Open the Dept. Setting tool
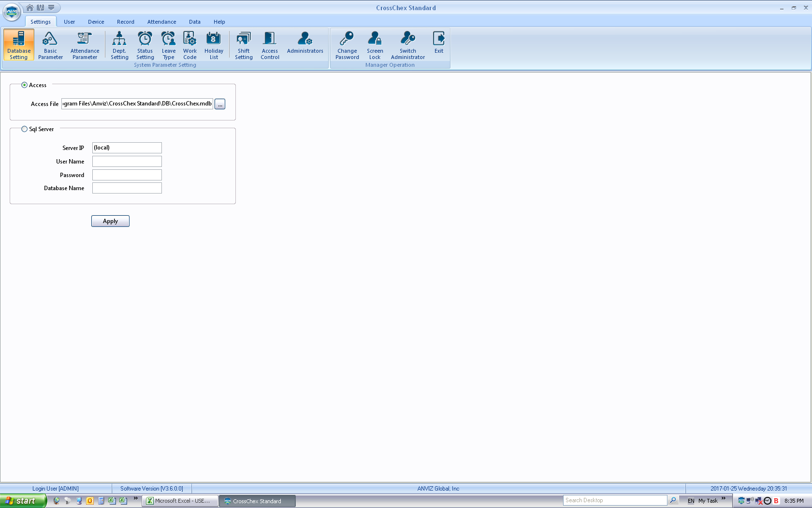Viewport: 812px width, 508px height. [119, 45]
